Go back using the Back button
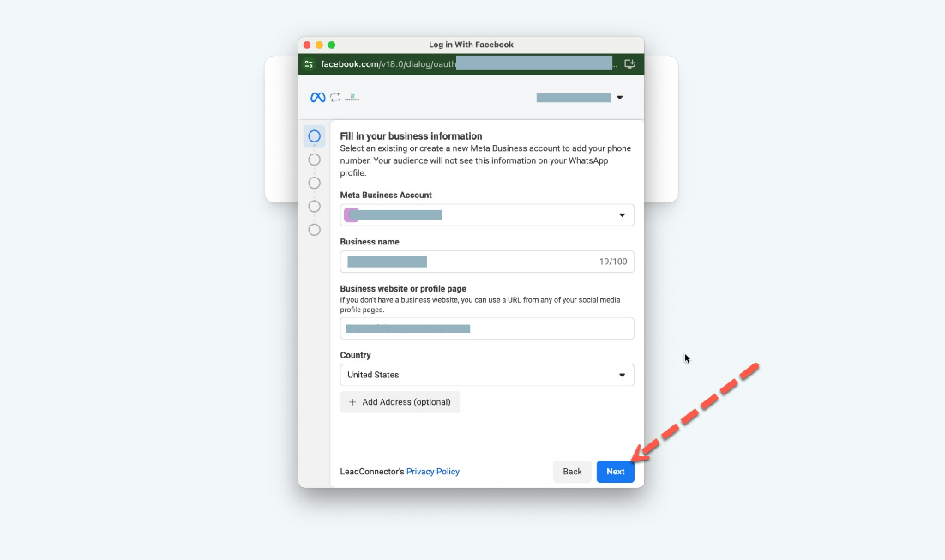 click(x=572, y=472)
